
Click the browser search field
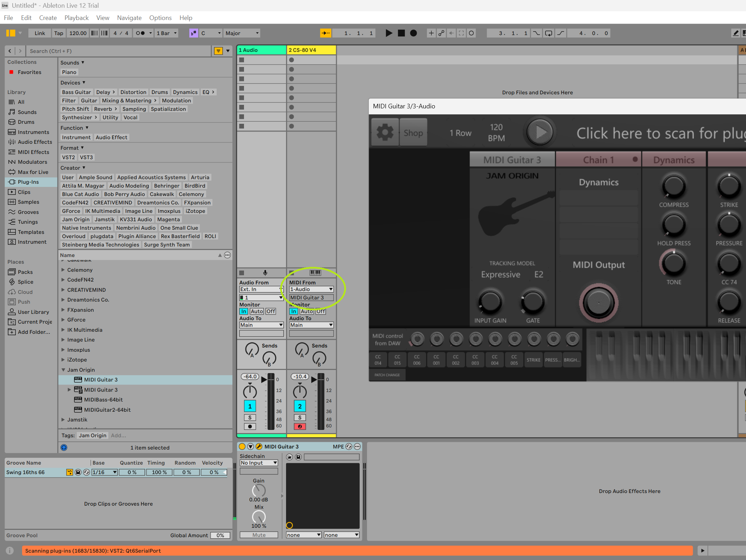[x=119, y=51]
